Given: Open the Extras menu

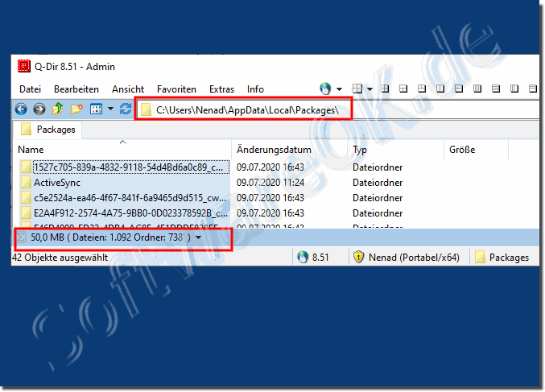Looking at the screenshot, I should [x=221, y=89].
